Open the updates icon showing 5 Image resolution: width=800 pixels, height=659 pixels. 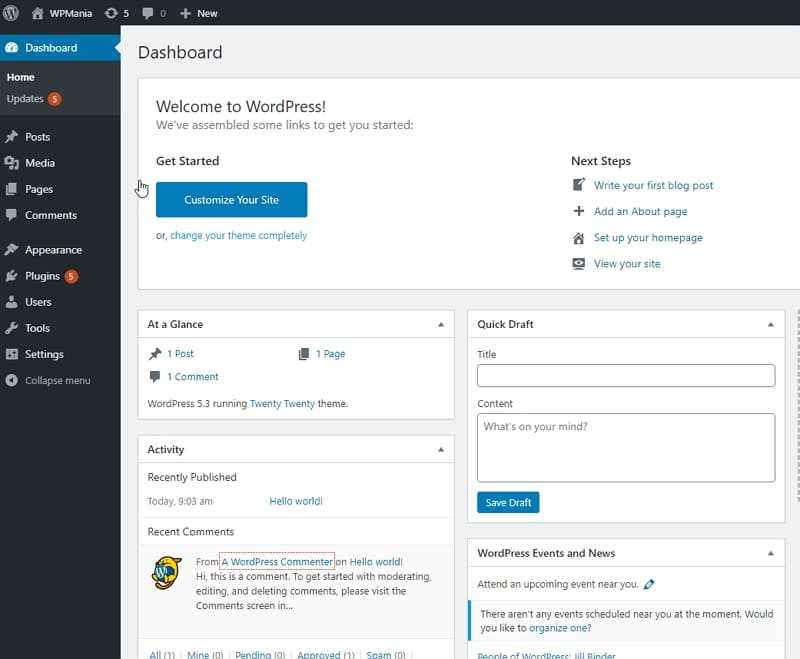pyautogui.click(x=117, y=13)
